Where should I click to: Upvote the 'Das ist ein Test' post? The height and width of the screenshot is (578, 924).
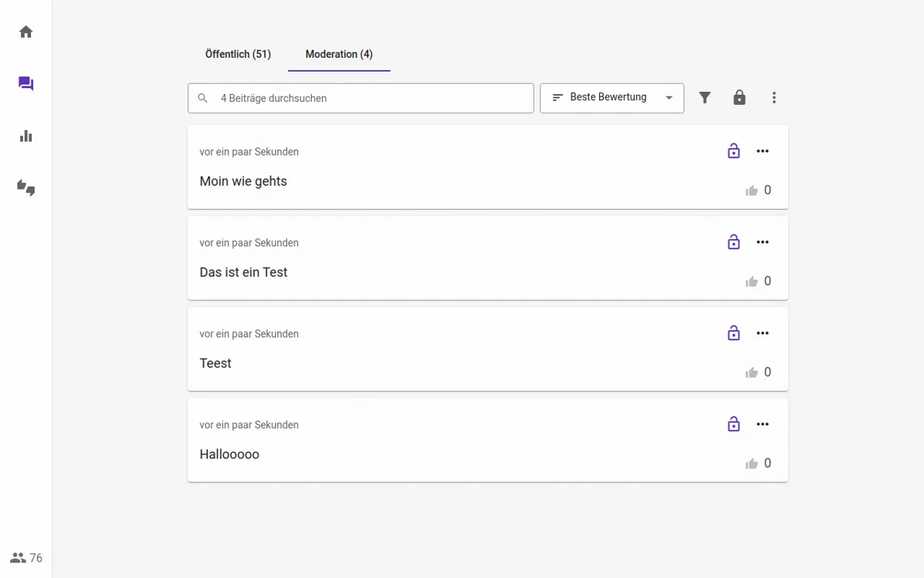point(752,281)
